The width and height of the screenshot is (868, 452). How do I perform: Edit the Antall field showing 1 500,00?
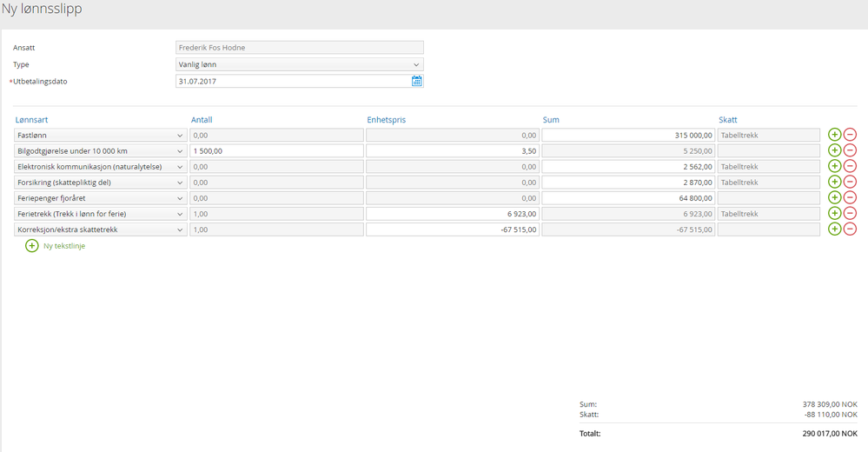[x=277, y=150]
